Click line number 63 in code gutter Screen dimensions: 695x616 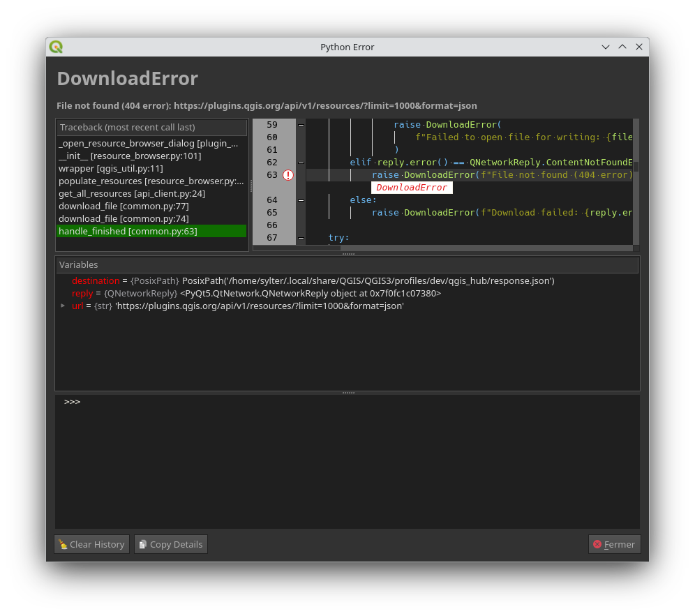(x=271, y=175)
